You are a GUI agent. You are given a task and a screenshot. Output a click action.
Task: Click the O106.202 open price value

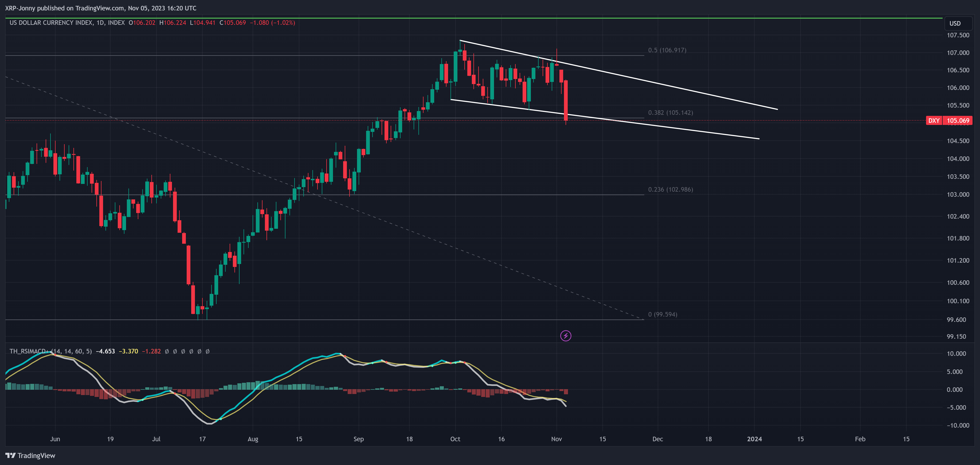[142, 22]
